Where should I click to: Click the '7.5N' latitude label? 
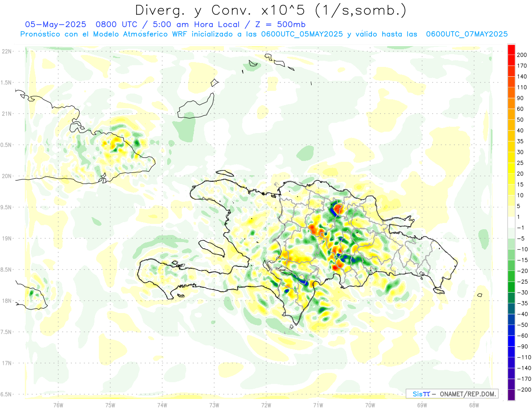(x=7, y=332)
